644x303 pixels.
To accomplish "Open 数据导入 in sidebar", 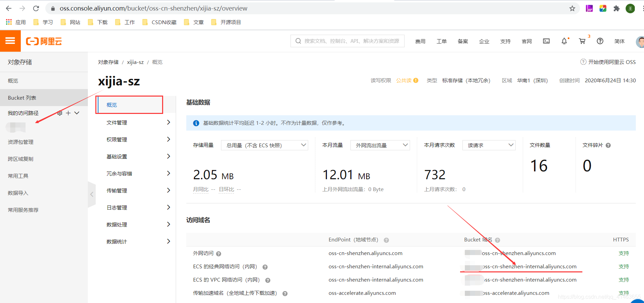I will 18,193.
